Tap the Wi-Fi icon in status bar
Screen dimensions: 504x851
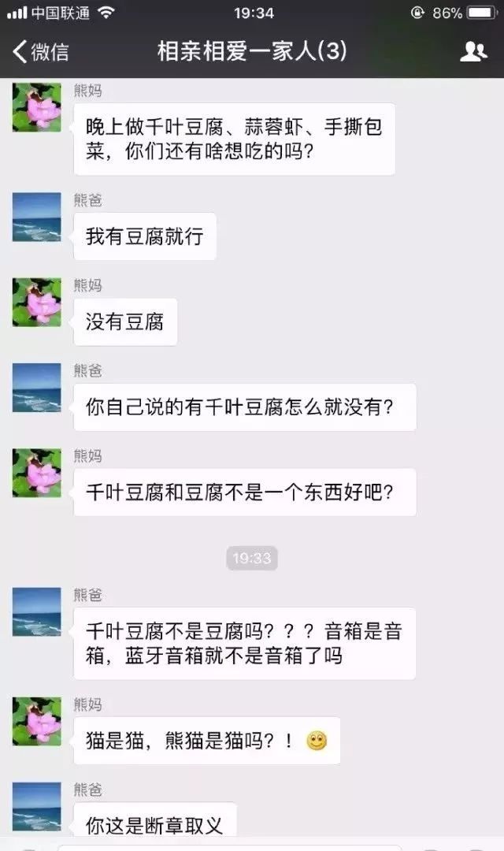(x=106, y=13)
